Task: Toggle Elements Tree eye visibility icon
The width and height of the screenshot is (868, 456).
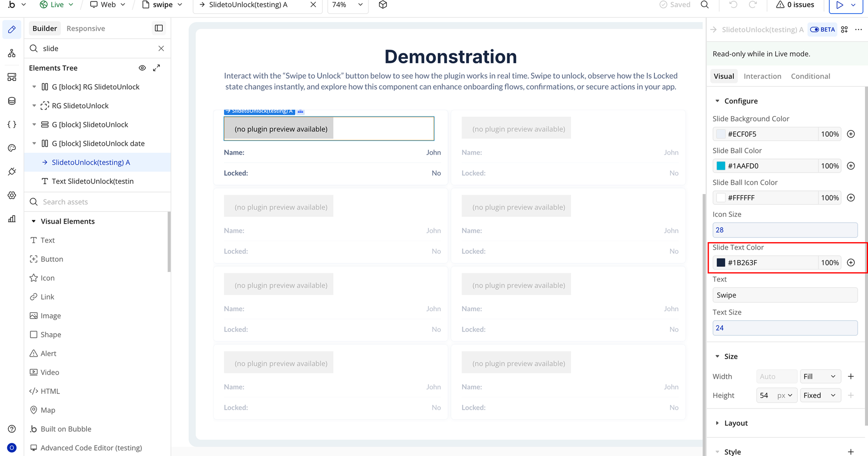Action: pyautogui.click(x=142, y=68)
